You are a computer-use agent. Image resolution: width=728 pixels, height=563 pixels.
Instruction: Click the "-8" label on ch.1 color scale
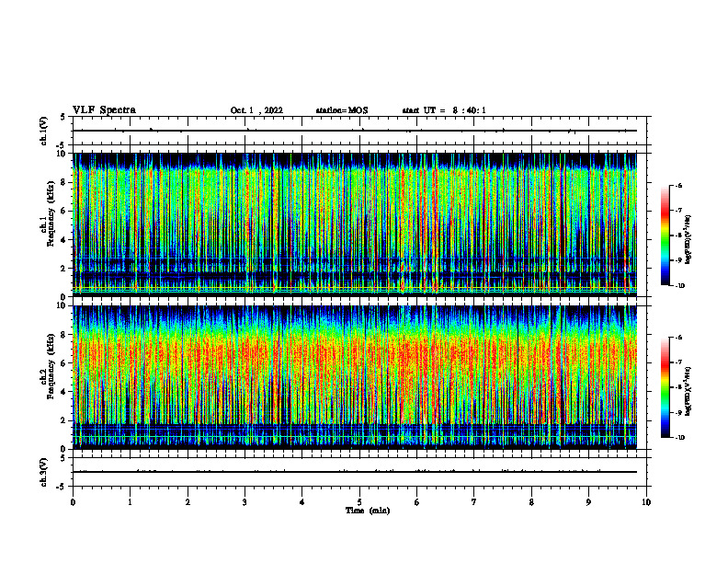click(x=678, y=236)
